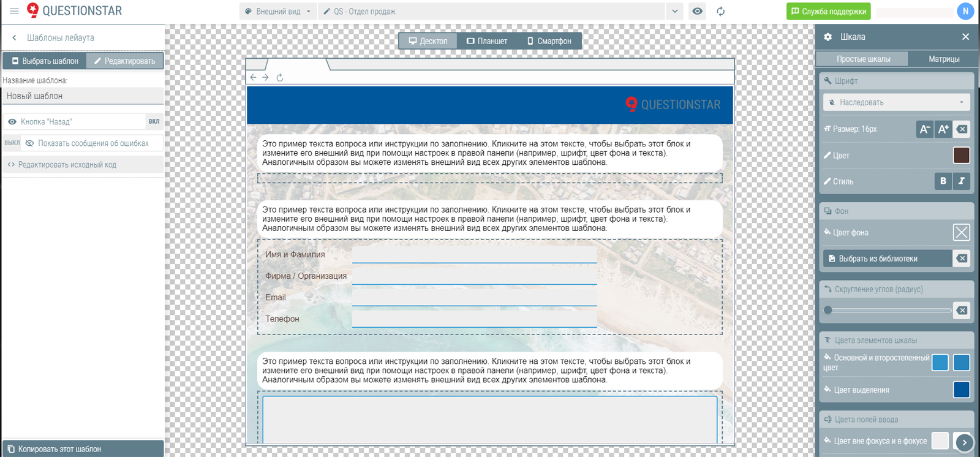This screenshot has height=457, width=980.
Task: Click the preview browser reload icon
Action: click(280, 77)
